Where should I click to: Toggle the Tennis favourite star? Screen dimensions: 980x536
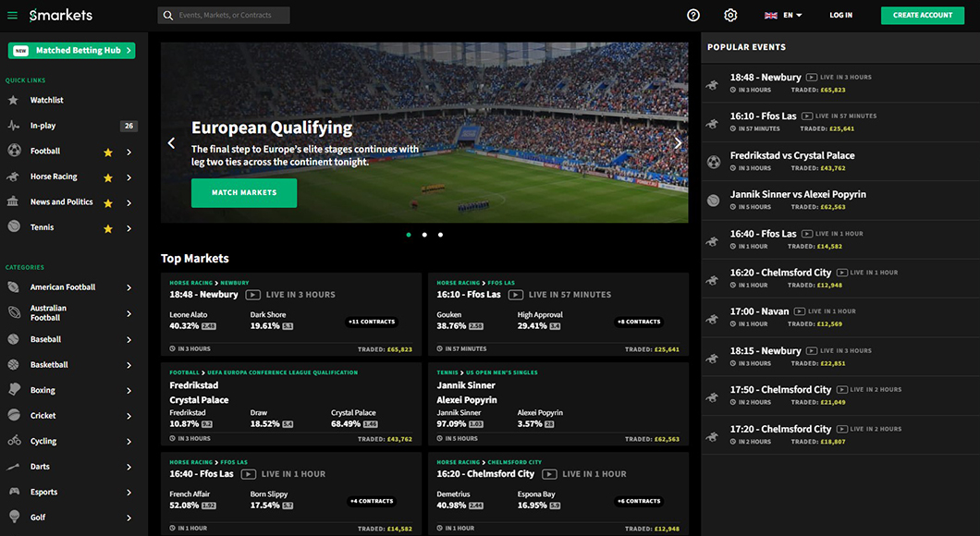click(x=108, y=228)
